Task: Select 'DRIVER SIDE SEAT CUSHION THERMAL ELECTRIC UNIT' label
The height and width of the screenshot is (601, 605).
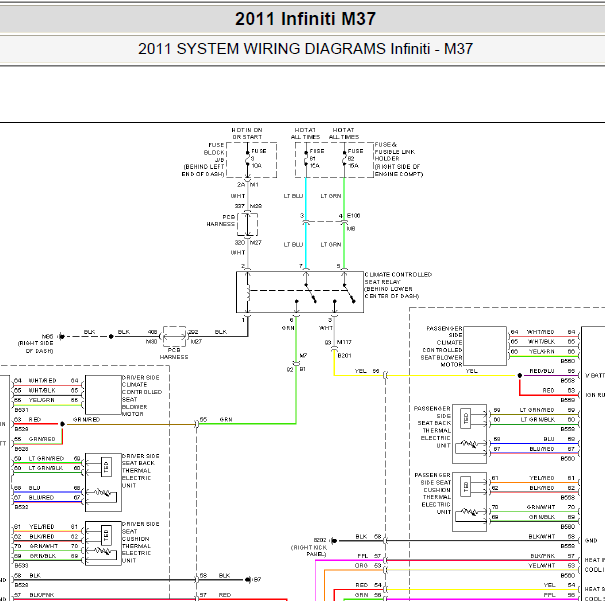Action: point(139,542)
